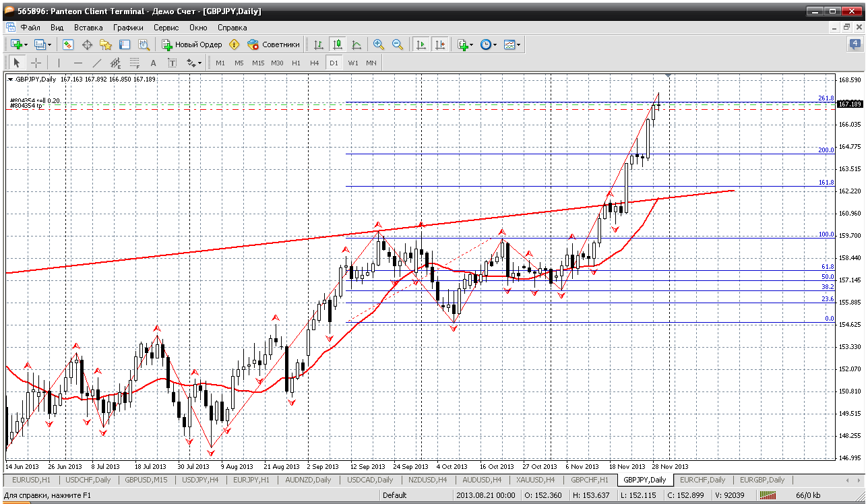This screenshot has width=868, height=504.
Task: Switch timeframe to M15
Action: tap(258, 63)
